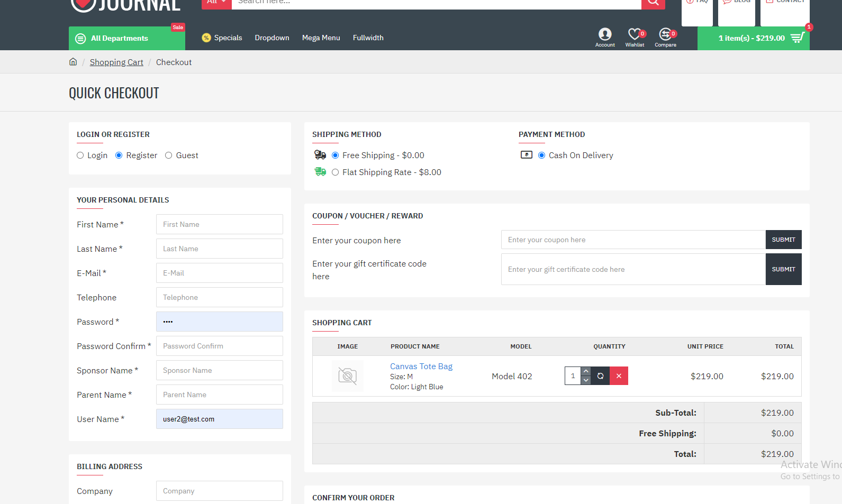This screenshot has width=842, height=504.
Task: Remove Canvas Tote Bag with red X
Action: point(619,376)
